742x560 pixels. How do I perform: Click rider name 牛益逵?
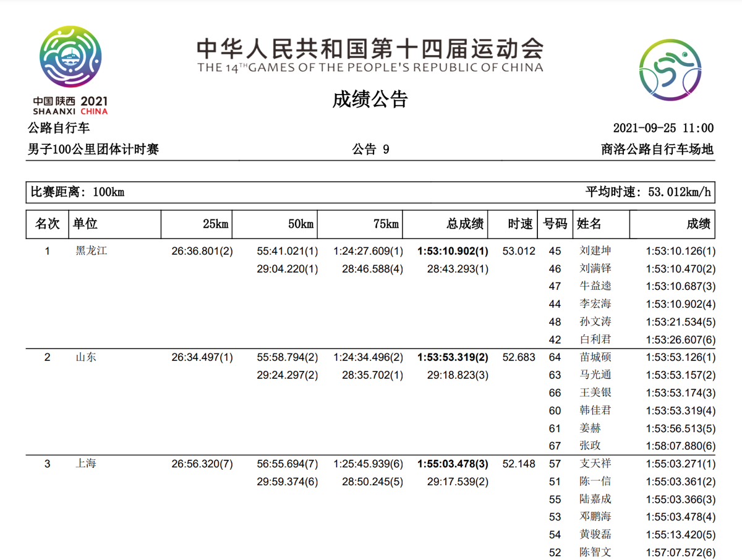tap(596, 286)
